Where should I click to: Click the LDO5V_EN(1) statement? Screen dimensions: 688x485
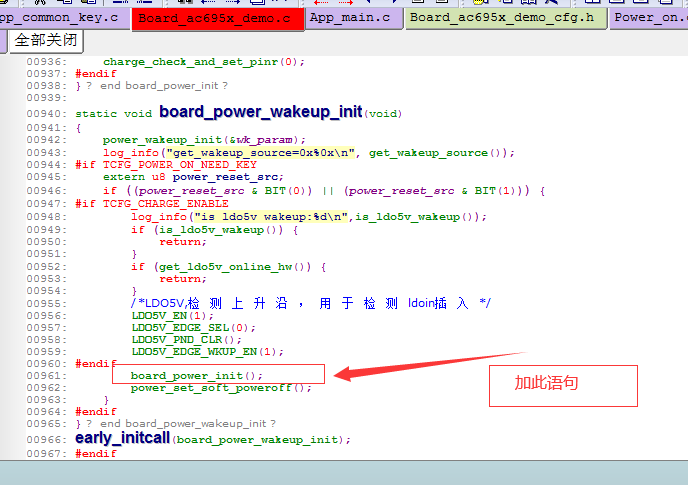[172, 316]
